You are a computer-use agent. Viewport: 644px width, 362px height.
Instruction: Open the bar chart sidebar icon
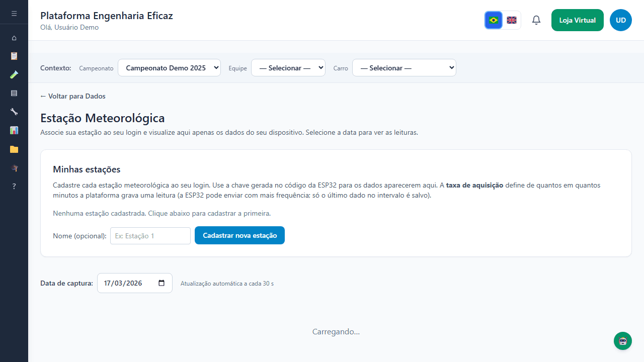tap(14, 130)
